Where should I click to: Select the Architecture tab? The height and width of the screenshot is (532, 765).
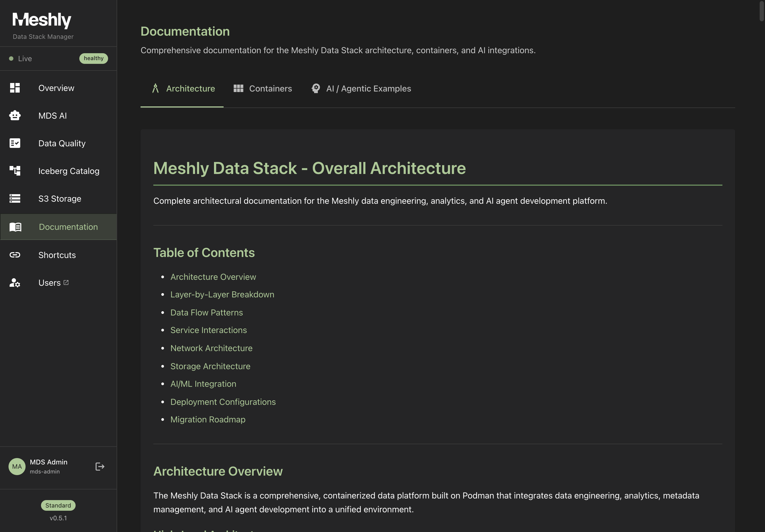[191, 89]
